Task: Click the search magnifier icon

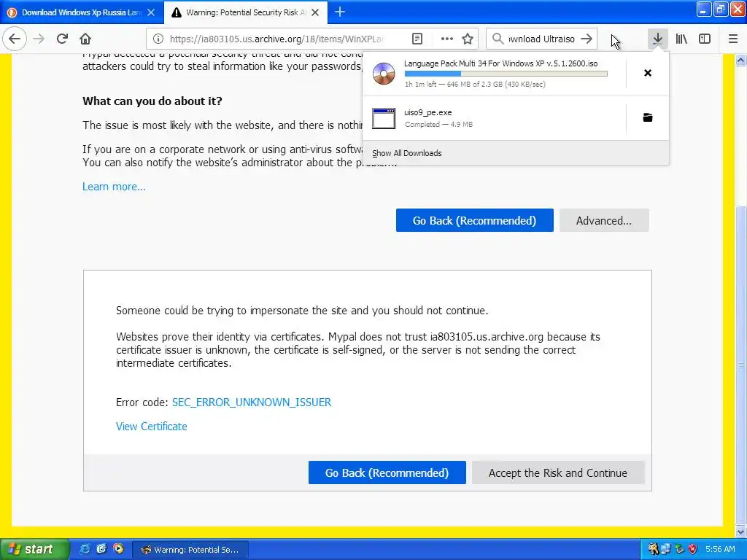Action: tap(498, 39)
